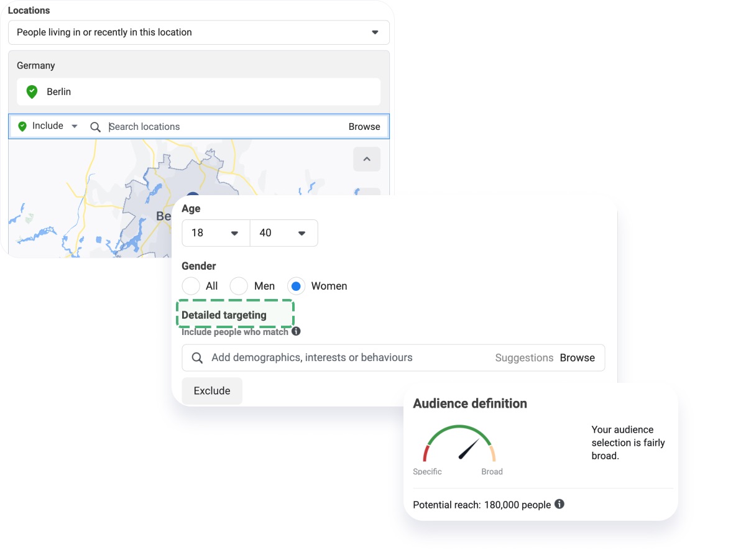Open the maximum age dropdown showing 40
746x560 pixels.
coord(283,233)
